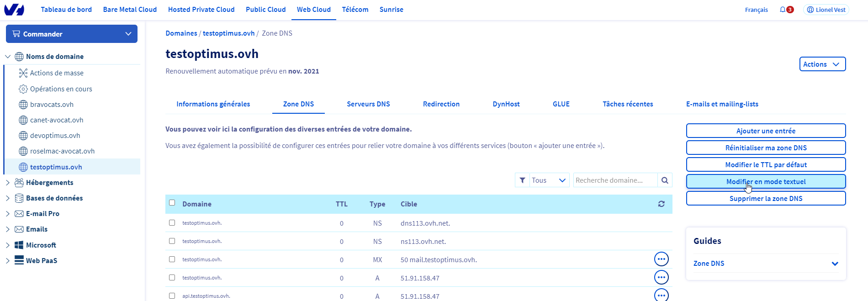Click Modifier le TTL par défaut
Screen dimensions: 868x301
(766, 164)
